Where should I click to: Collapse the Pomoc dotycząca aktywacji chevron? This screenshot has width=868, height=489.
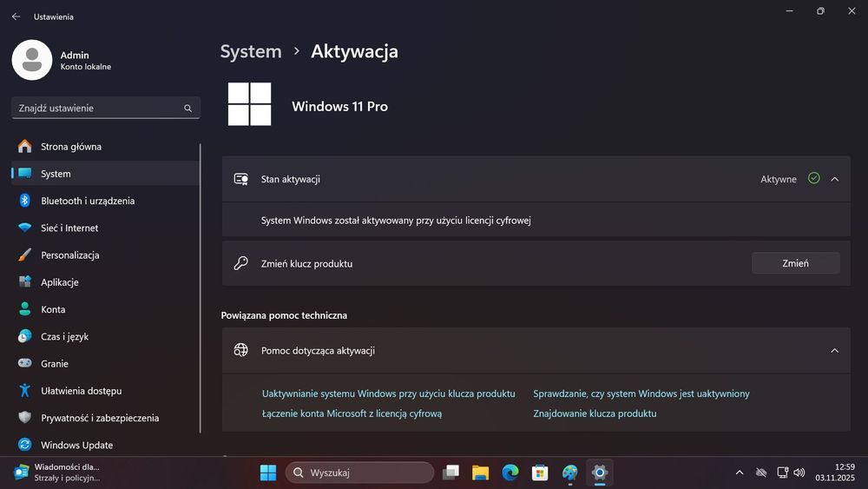(835, 351)
